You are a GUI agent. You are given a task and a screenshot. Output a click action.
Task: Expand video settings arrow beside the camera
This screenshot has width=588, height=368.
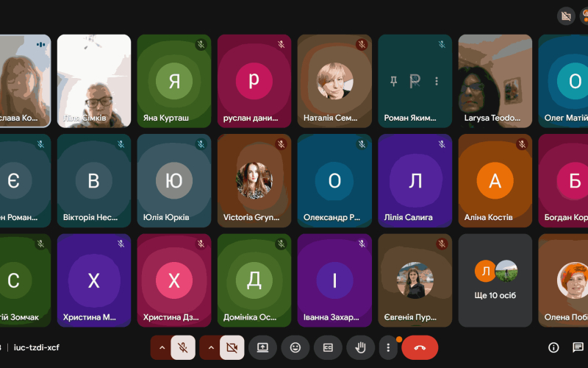click(x=211, y=347)
